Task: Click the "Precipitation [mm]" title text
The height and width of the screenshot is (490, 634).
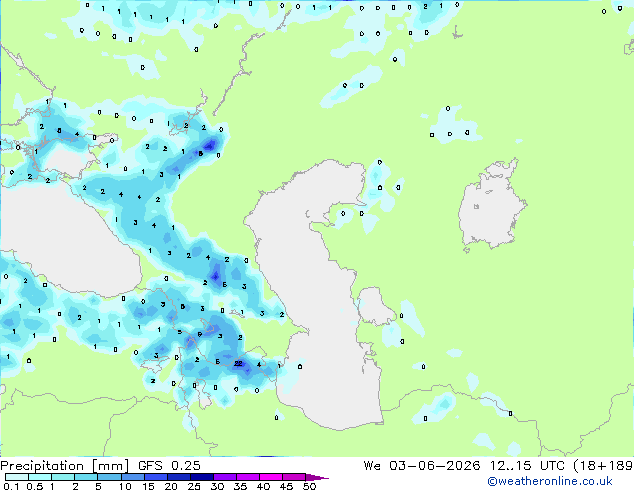Action: pyautogui.click(x=65, y=466)
